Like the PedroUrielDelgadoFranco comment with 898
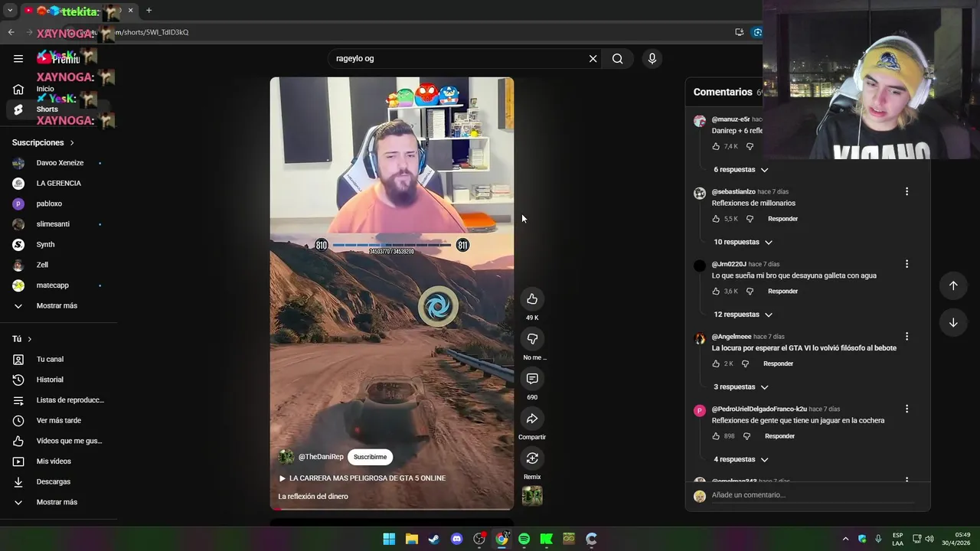This screenshot has width=980, height=551. 716,436
